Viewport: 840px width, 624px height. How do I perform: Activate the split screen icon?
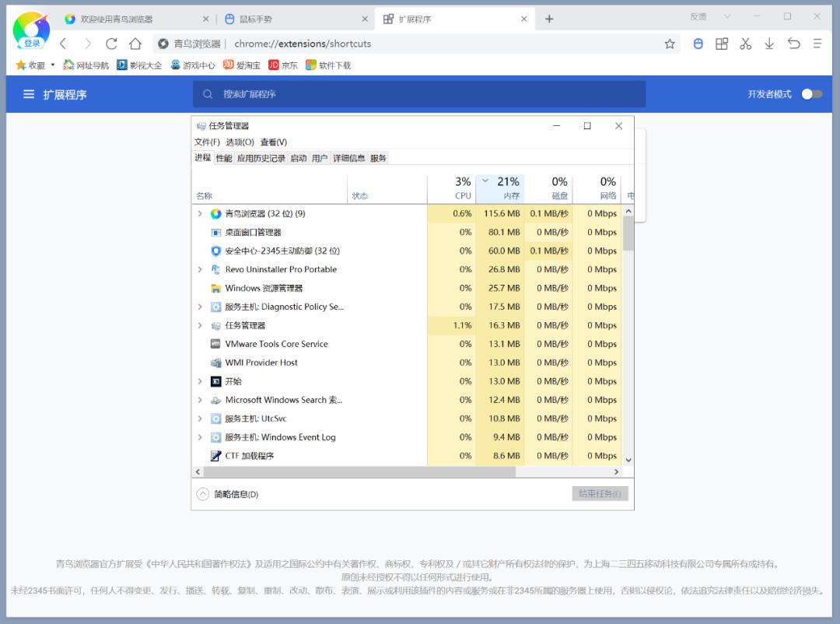click(x=721, y=44)
